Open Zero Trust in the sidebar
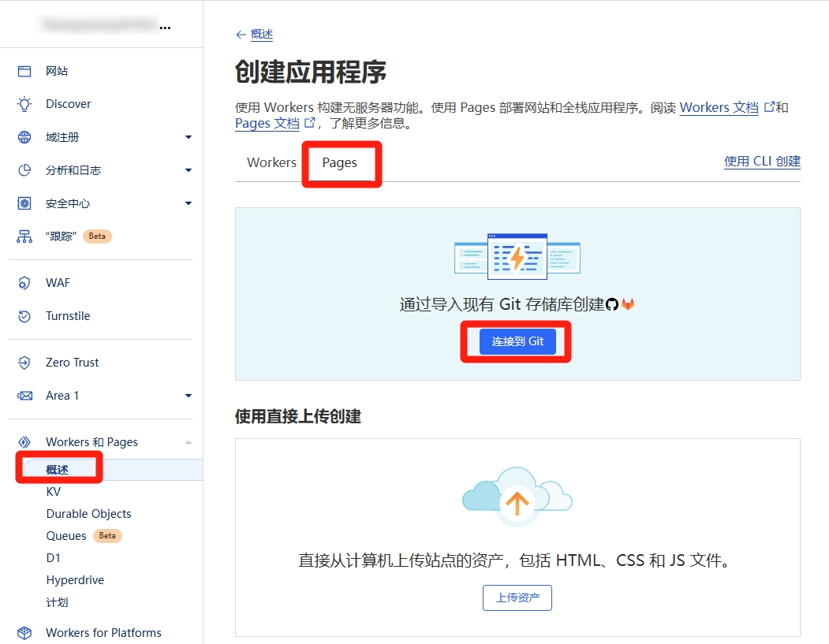Image resolution: width=829 pixels, height=644 pixels. click(72, 363)
